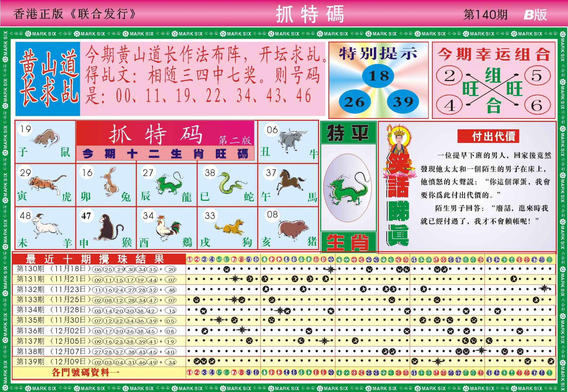Viewport: 568px width, 392px height.
Task: Click the 付出代價 red title label
Action: (x=488, y=136)
